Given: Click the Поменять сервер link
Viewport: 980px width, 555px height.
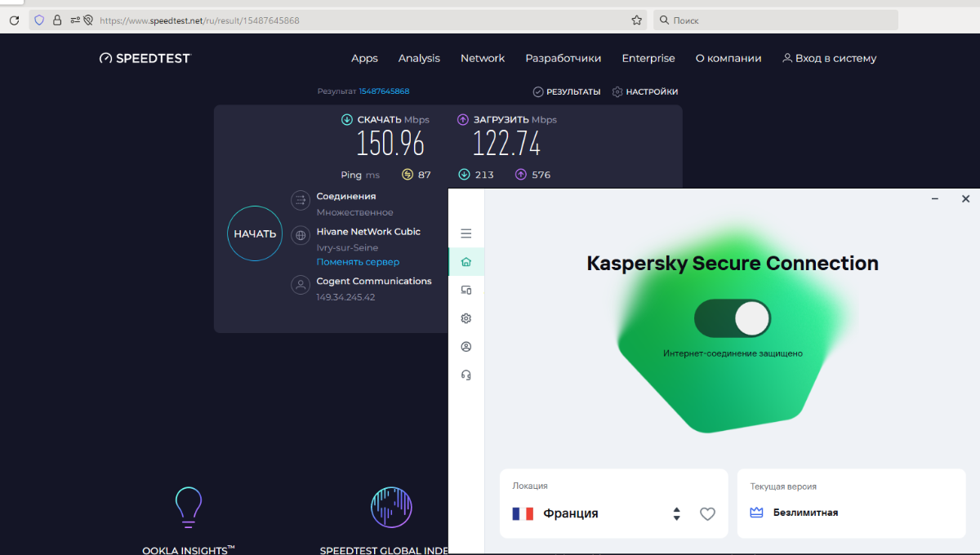Looking at the screenshot, I should 358,262.
